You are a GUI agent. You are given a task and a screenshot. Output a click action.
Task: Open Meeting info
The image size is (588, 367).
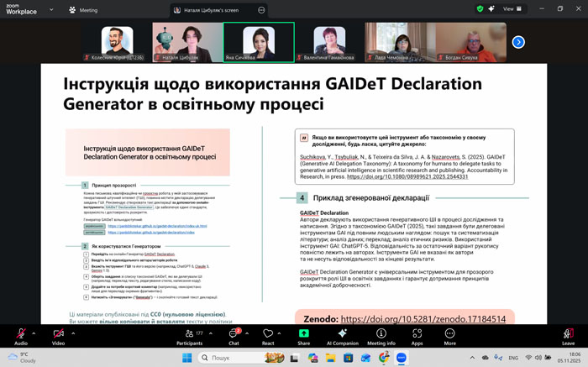381,335
